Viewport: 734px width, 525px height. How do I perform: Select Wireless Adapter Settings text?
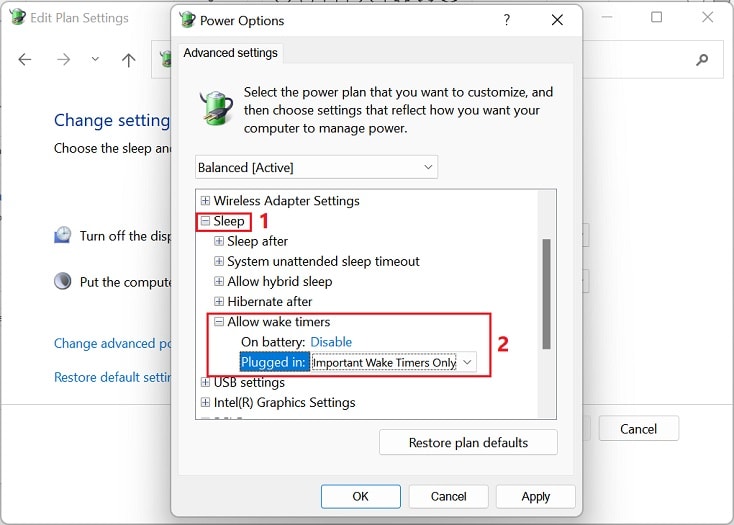286,201
